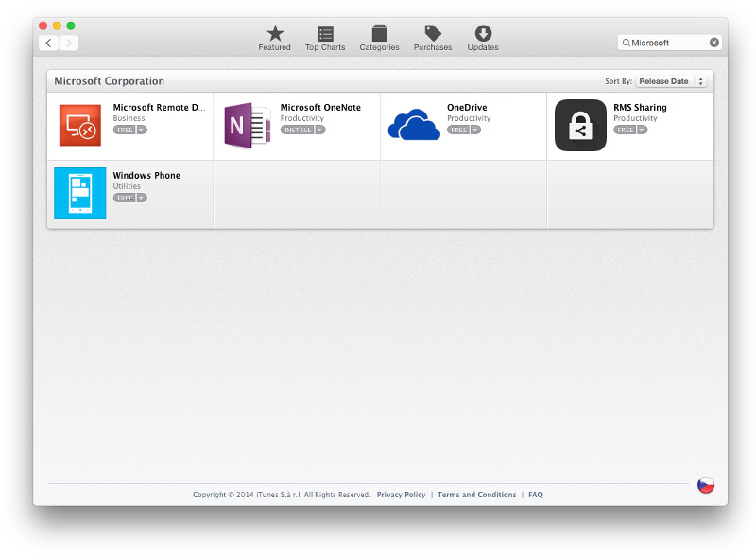The image size is (756, 557).
Task: Open the Microsoft OneNote app icon
Action: 248,125
